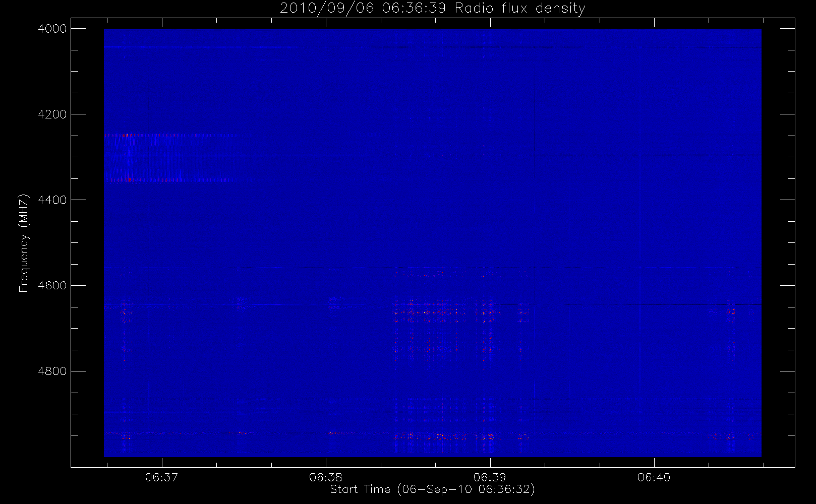Viewport: 816px width, 504px height.
Task: Click the 'Frequency (MHz)' axis label
Action: pos(24,243)
